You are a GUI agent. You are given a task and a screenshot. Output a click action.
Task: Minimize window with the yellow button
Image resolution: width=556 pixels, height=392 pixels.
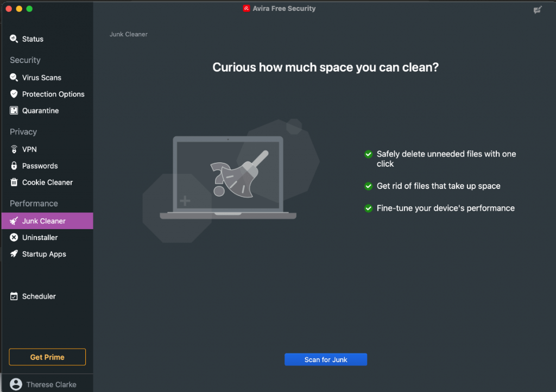coord(19,9)
